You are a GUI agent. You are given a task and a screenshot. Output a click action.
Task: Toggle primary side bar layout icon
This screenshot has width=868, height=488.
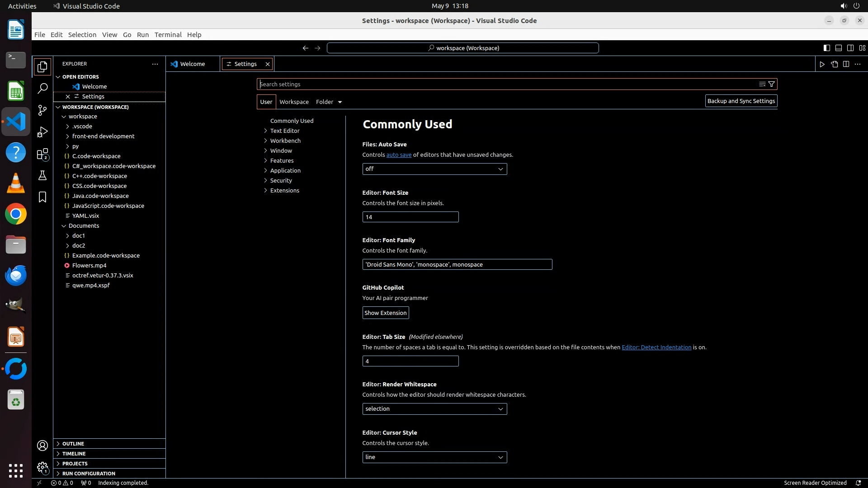[x=826, y=48]
